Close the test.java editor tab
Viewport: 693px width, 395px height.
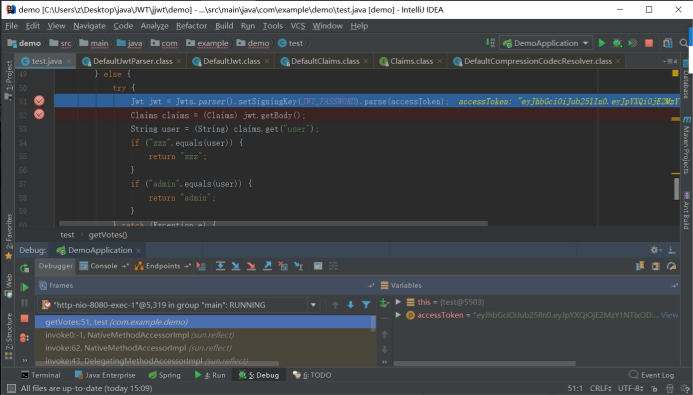click(x=69, y=61)
